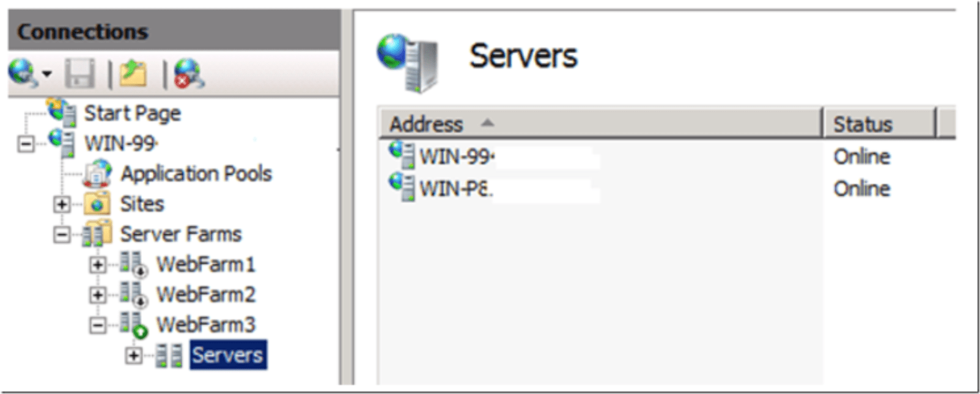The image size is (980, 394).
Task: Open the connection icon's dropdown arrow
Action: [x=47, y=74]
